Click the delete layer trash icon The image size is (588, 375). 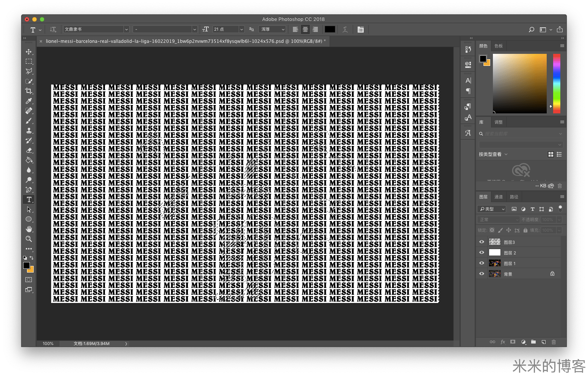coord(554,342)
